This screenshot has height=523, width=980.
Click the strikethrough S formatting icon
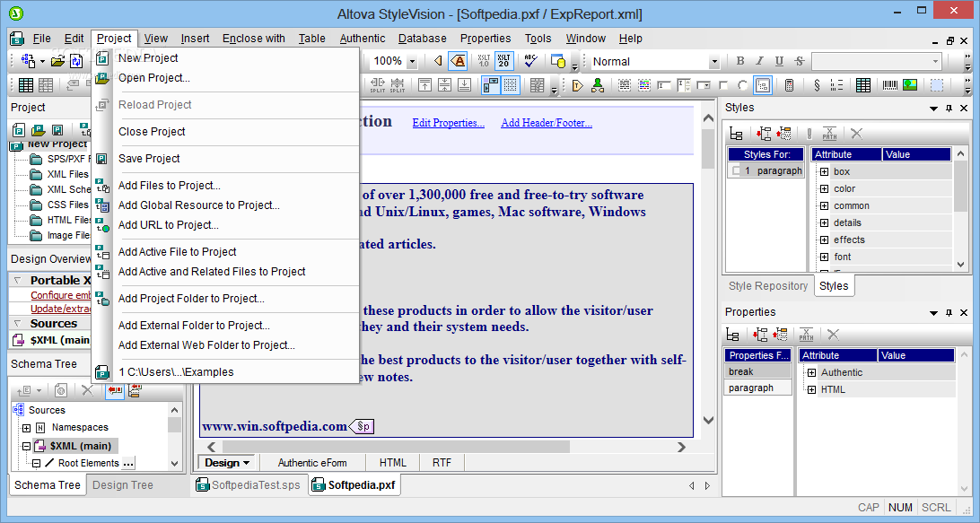point(800,61)
